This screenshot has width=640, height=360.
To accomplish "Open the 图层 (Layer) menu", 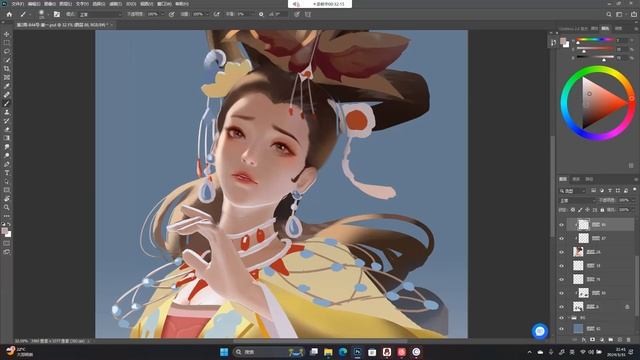I will coord(65,4).
